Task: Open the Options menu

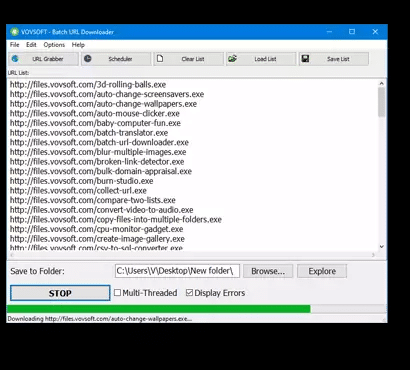Action: (x=54, y=45)
